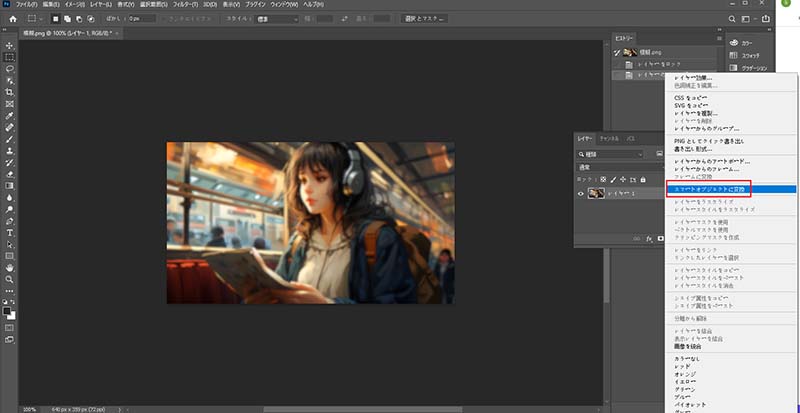
Task: Select the Horizontal Type tool
Action: 9,233
